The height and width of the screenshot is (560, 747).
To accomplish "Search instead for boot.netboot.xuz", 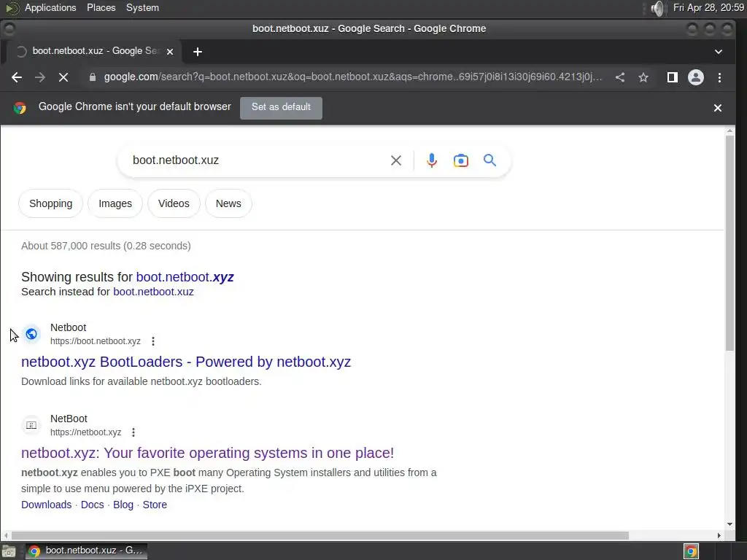I will coord(153,292).
